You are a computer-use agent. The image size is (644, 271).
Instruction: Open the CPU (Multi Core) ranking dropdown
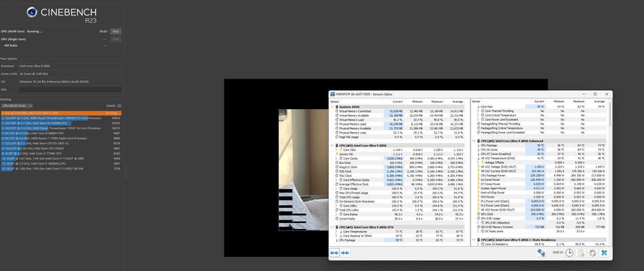(17, 106)
